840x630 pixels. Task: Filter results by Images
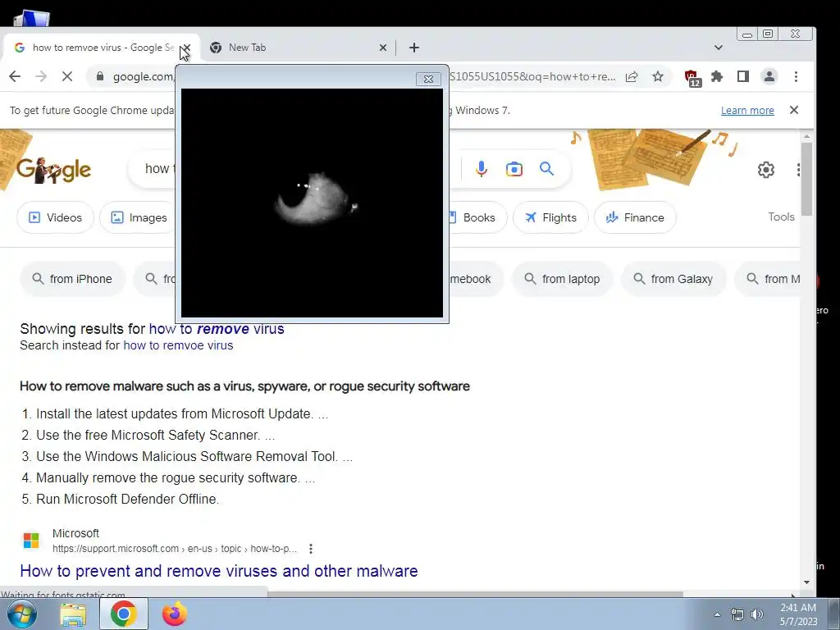click(x=139, y=217)
